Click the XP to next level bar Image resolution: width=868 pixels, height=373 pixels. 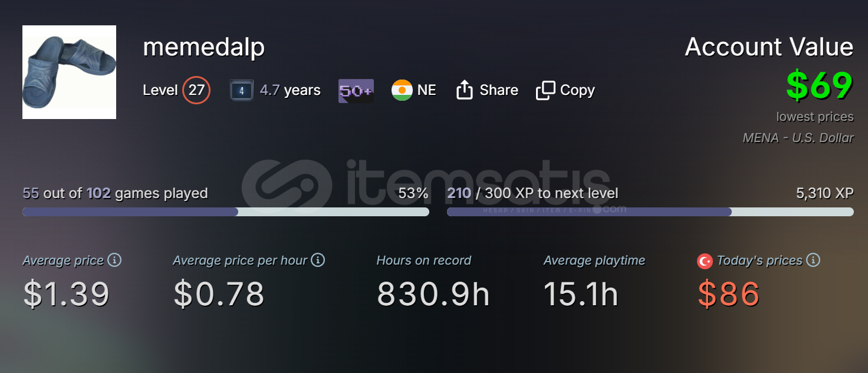pos(650,212)
